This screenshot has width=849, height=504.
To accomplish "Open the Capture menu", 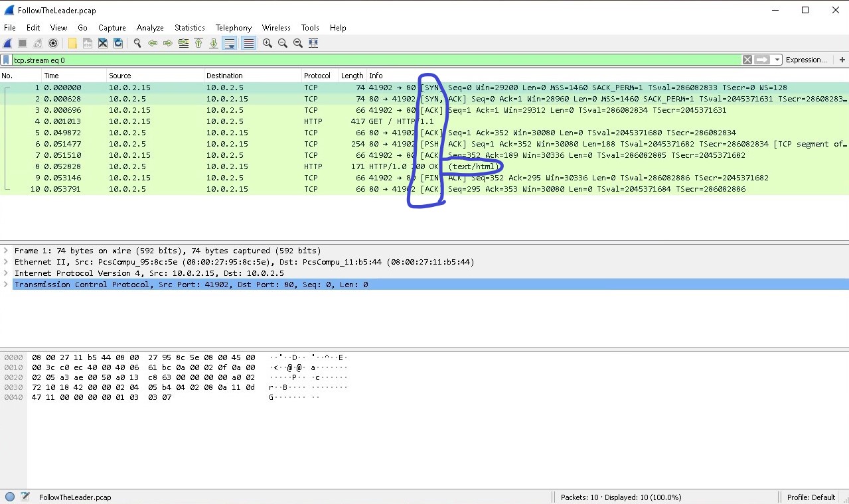I will (112, 28).
